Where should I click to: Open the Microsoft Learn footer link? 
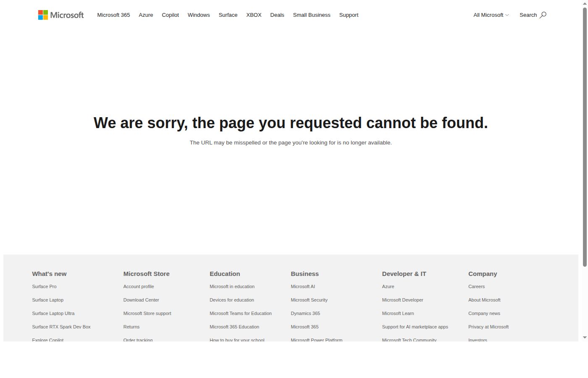pyautogui.click(x=398, y=313)
